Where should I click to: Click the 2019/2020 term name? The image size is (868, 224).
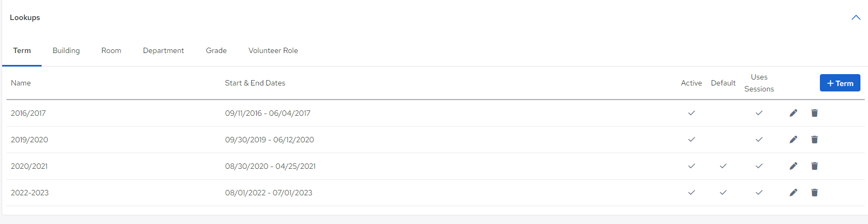(x=29, y=140)
